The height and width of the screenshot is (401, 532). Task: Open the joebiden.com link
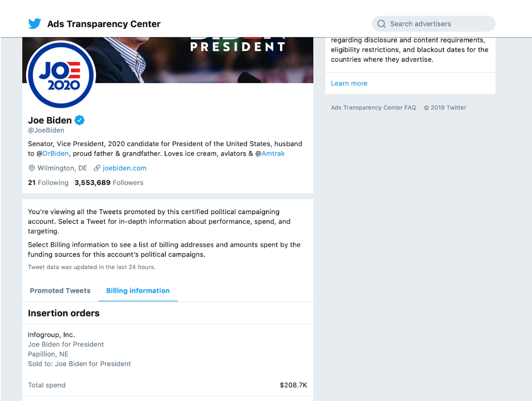click(125, 168)
